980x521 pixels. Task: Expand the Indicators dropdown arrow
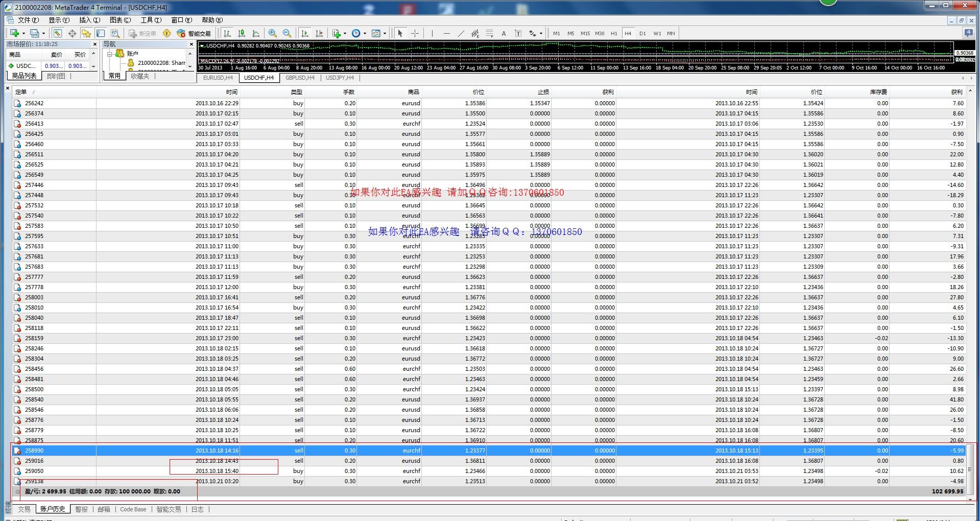pos(345,34)
